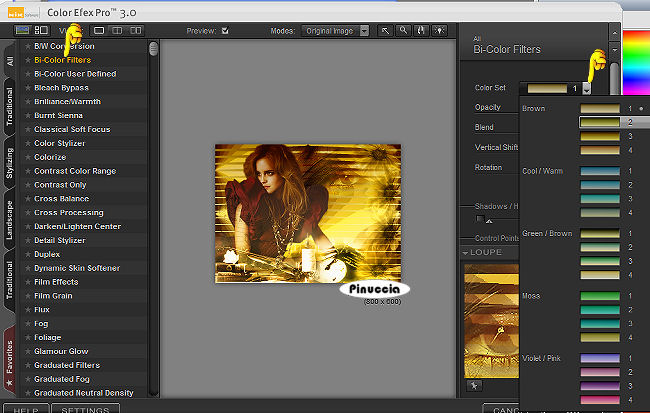This screenshot has width=650, height=413.
Task: Select Cross Processing filter
Action: pyautogui.click(x=69, y=212)
